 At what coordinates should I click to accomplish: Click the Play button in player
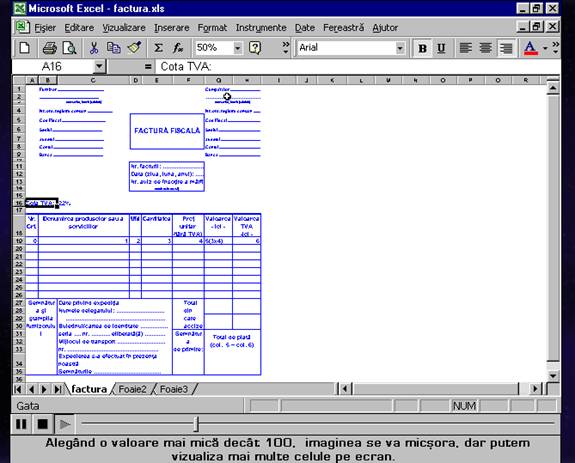[x=65, y=424]
